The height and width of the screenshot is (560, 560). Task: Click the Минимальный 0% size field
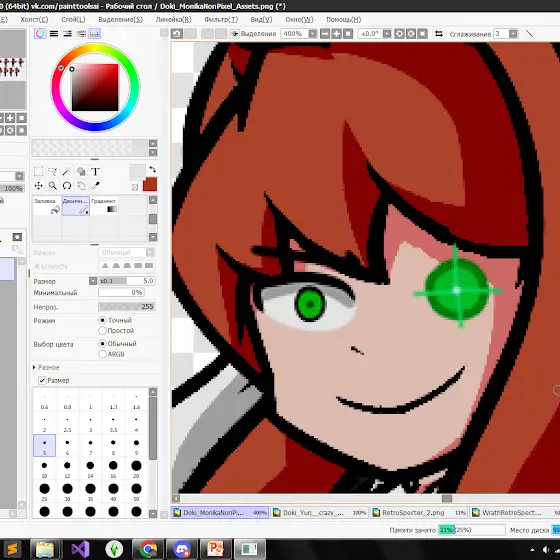tap(121, 292)
